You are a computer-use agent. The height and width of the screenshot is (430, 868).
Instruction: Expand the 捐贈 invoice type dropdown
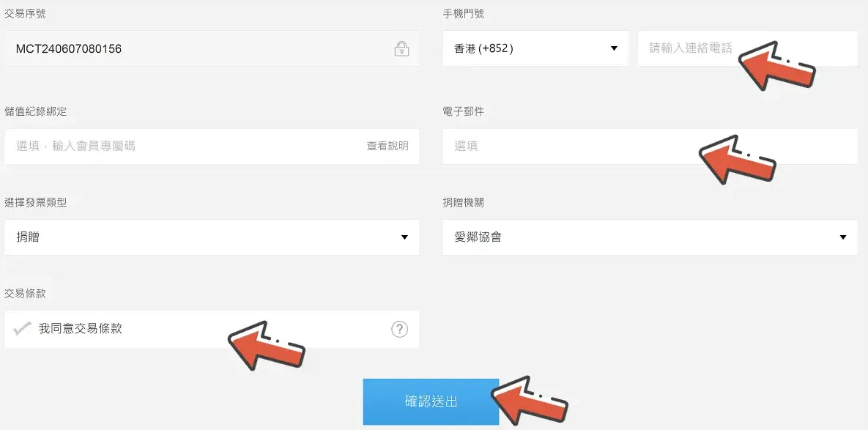[x=212, y=237]
